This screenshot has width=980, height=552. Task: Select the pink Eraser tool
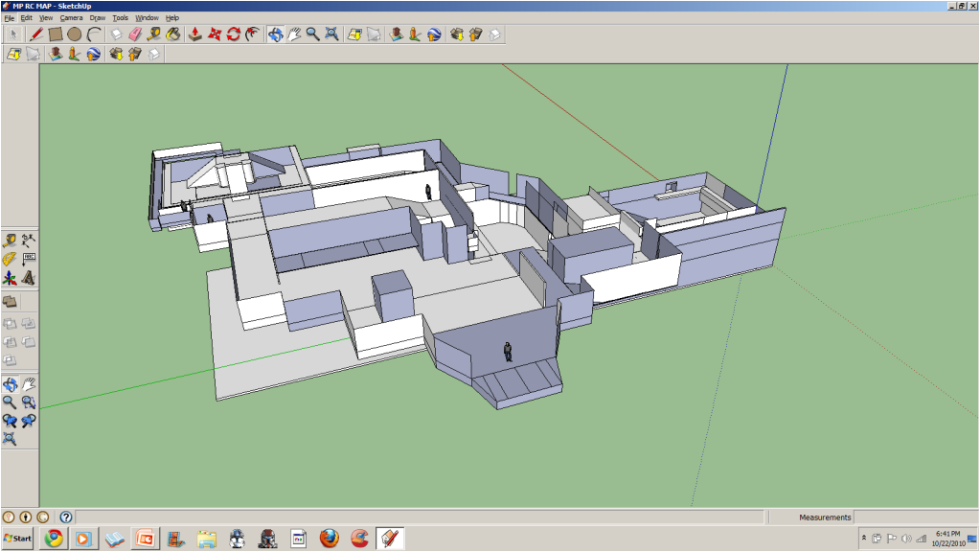(135, 34)
